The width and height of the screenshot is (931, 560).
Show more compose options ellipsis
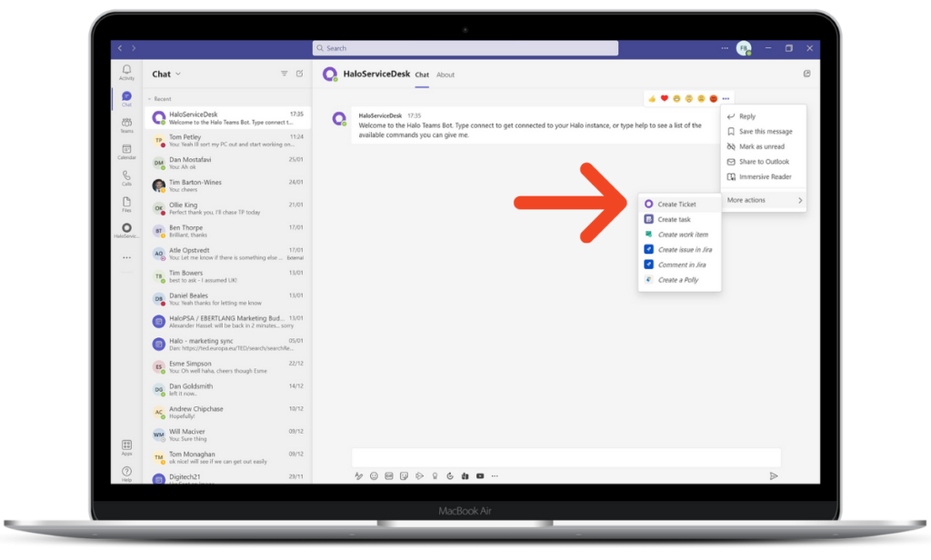coord(495,475)
